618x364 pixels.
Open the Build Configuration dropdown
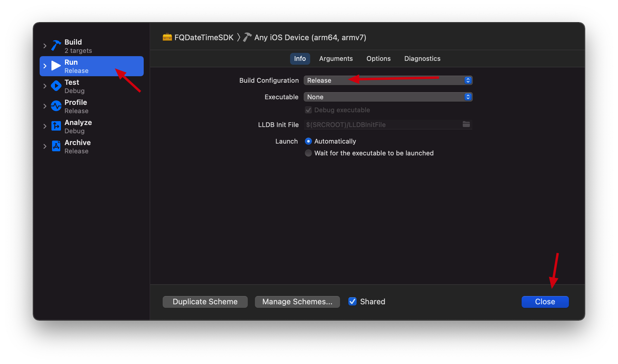click(x=388, y=80)
